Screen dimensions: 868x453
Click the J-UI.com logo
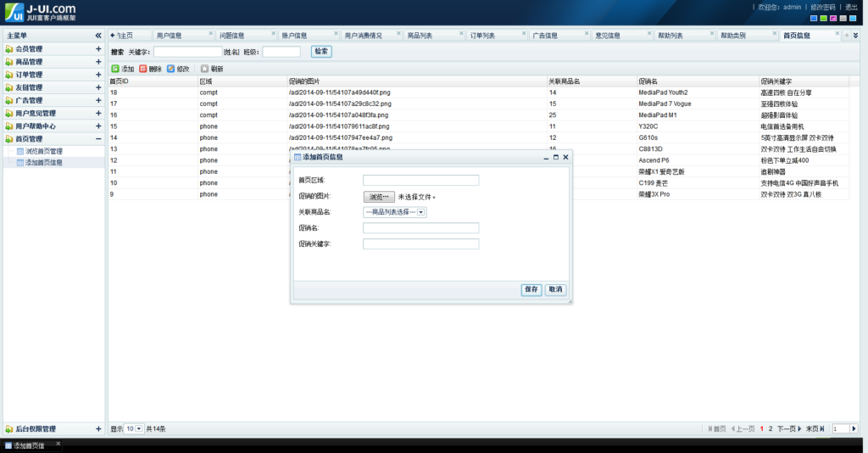41,12
